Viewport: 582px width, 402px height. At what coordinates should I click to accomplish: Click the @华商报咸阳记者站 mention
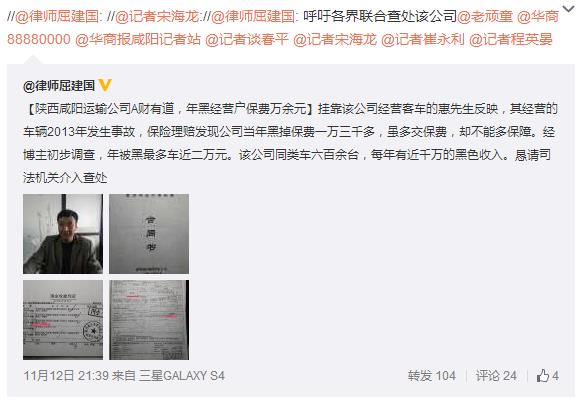(x=138, y=39)
